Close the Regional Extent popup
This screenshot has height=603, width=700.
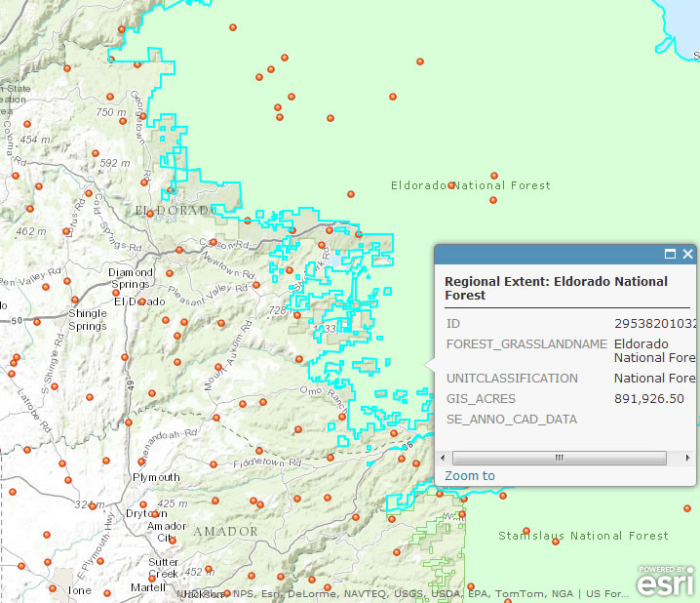(687, 255)
